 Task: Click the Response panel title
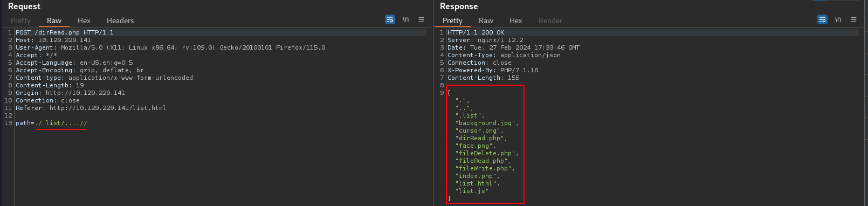click(x=459, y=6)
